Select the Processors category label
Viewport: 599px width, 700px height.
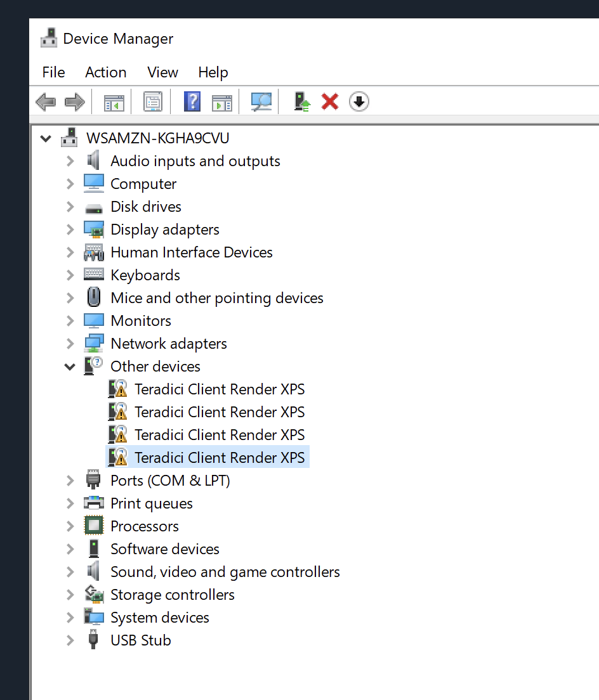tap(145, 526)
